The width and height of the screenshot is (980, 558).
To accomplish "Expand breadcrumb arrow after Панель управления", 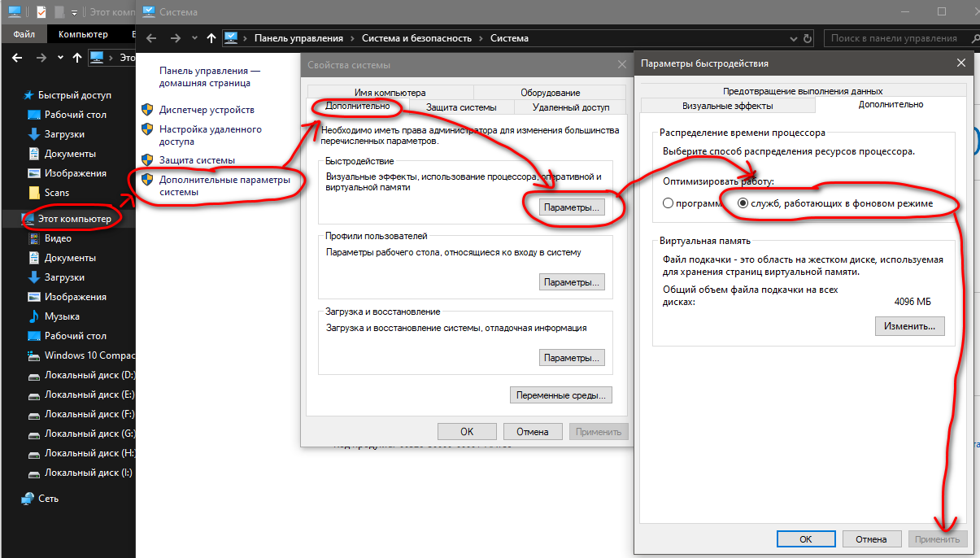I will (x=352, y=38).
